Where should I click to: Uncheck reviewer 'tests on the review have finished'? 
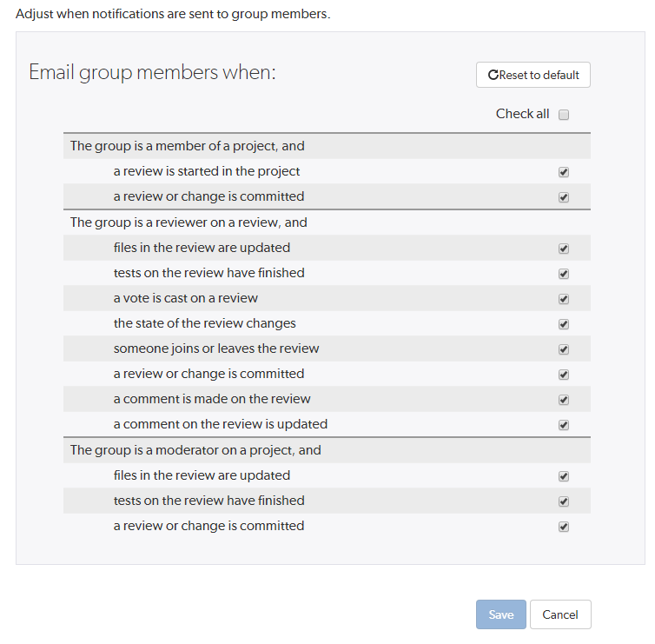pyautogui.click(x=564, y=274)
